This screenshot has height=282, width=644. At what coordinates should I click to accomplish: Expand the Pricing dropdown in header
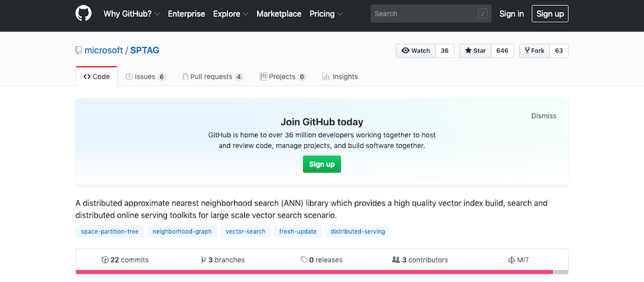click(326, 13)
